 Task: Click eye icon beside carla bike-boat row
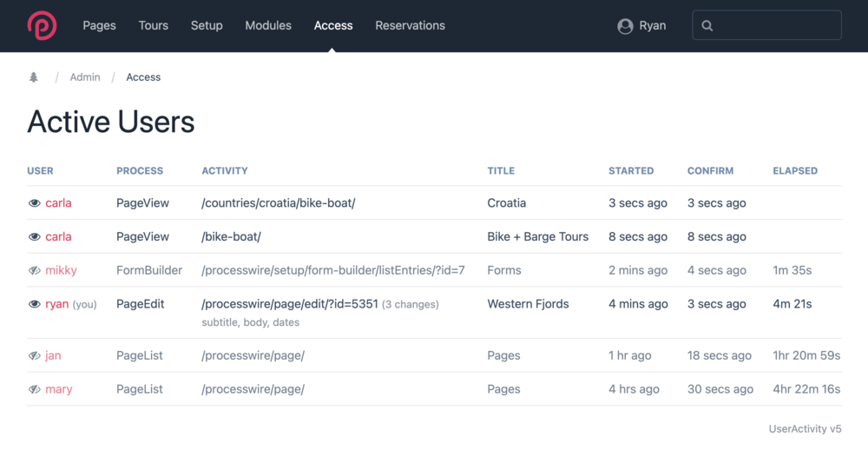[x=35, y=237]
